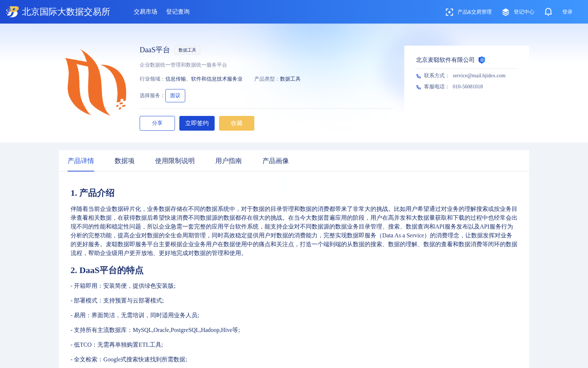Open the notification bell icon
The image size is (588, 368).
tap(548, 12)
